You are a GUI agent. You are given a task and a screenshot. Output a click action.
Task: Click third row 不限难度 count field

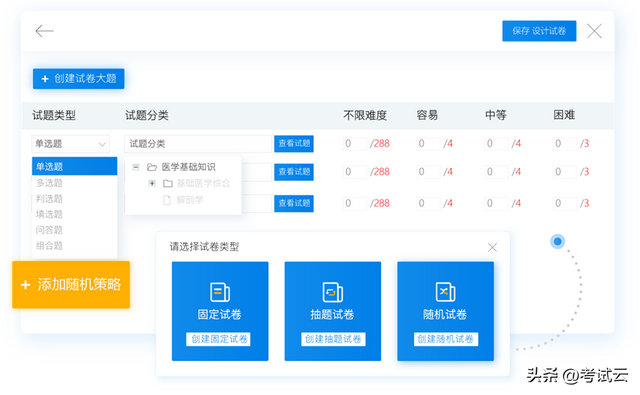pyautogui.click(x=355, y=203)
